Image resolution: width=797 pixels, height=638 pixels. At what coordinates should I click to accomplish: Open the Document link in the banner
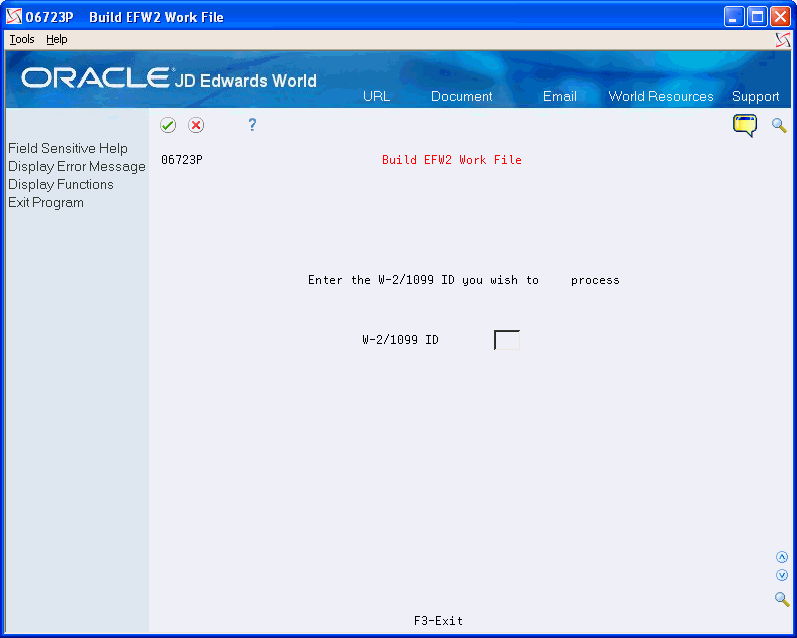click(462, 97)
